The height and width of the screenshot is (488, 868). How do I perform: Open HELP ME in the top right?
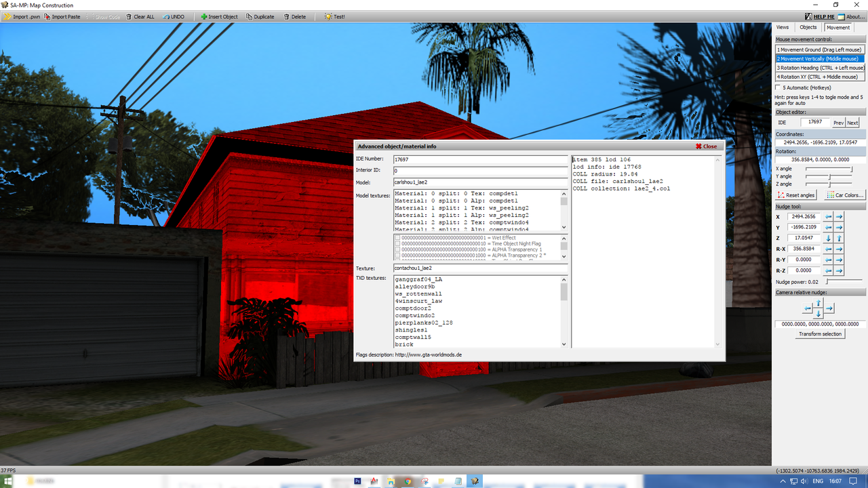pyautogui.click(x=819, y=16)
